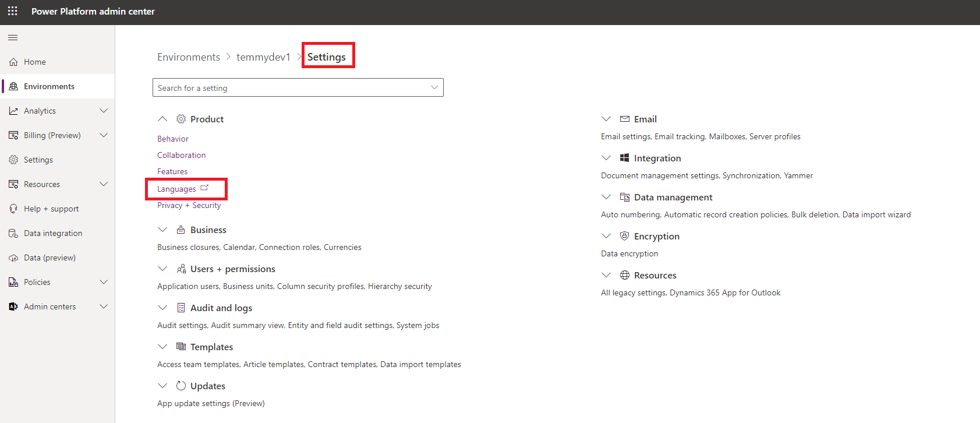Click the Audit and logs document icon
Screen dimensions: 980x423
pos(181,308)
